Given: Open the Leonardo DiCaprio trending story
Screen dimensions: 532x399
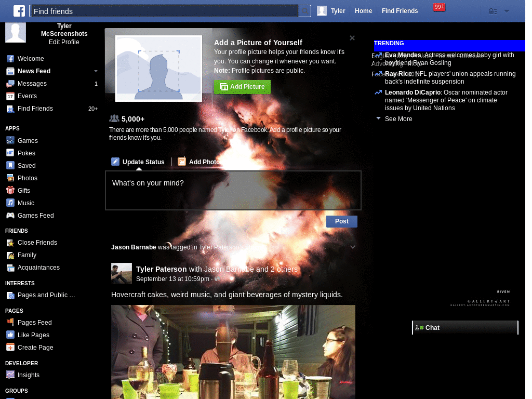Looking at the screenshot, I should click(x=446, y=100).
